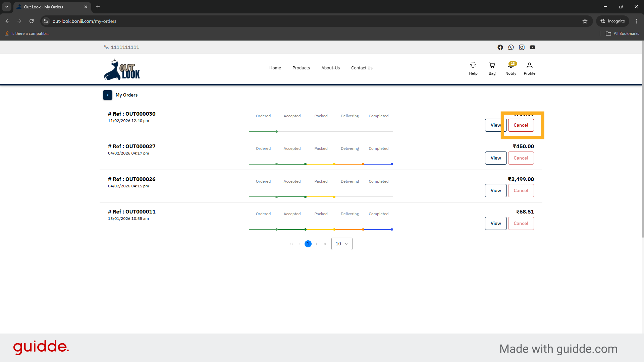The height and width of the screenshot is (362, 644).
Task: Open the WhatsApp social icon
Action: [x=511, y=47]
